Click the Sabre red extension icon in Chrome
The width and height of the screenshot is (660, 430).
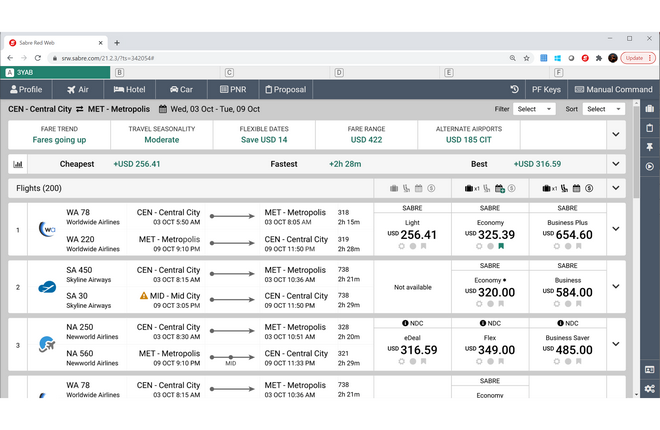pos(585,58)
